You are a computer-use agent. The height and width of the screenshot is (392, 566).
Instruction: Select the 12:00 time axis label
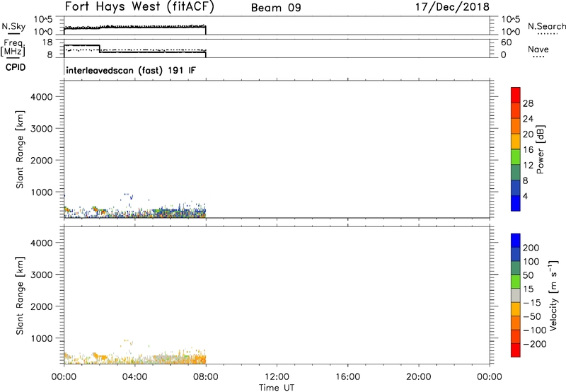276,376
